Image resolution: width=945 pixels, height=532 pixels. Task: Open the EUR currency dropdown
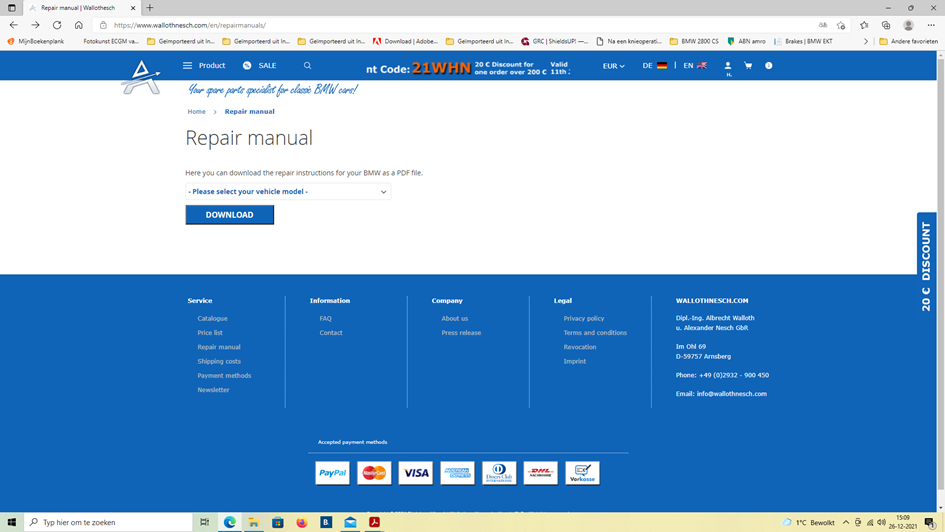click(613, 66)
